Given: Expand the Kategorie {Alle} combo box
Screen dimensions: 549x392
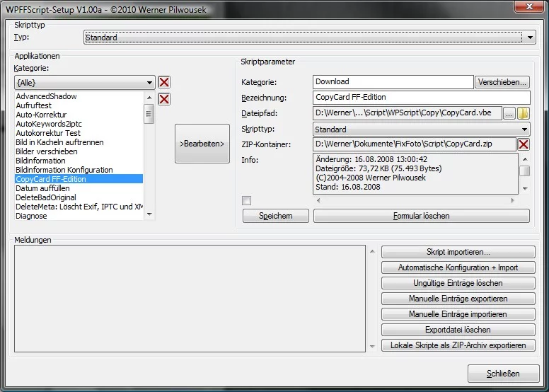Looking at the screenshot, I should 85,83.
